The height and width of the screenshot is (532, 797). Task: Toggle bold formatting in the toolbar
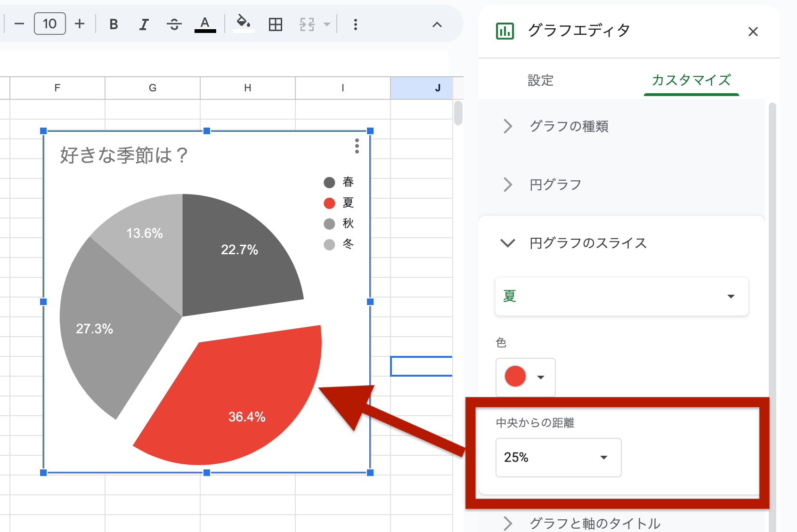[x=113, y=24]
